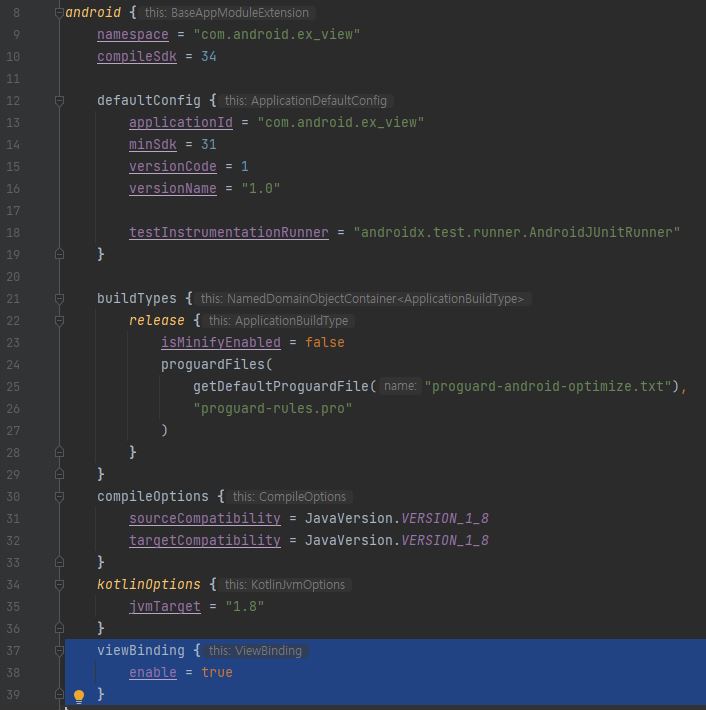Click the 'this: ApplicationDefaultConfig' inlay hint
Image resolution: width=706 pixels, height=710 pixels.
306,101
